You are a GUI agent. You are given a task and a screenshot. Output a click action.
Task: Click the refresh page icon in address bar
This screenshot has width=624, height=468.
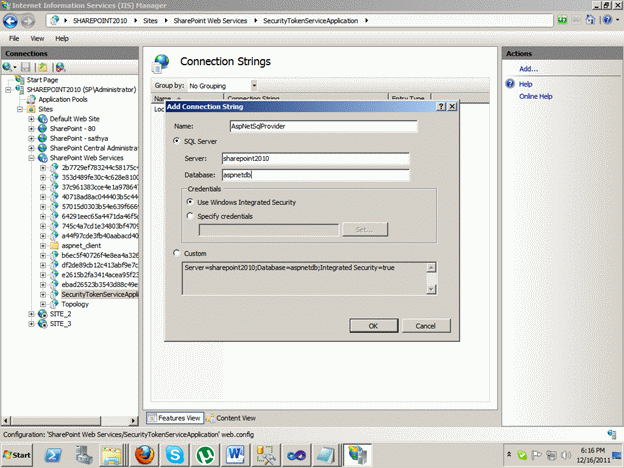(x=562, y=20)
